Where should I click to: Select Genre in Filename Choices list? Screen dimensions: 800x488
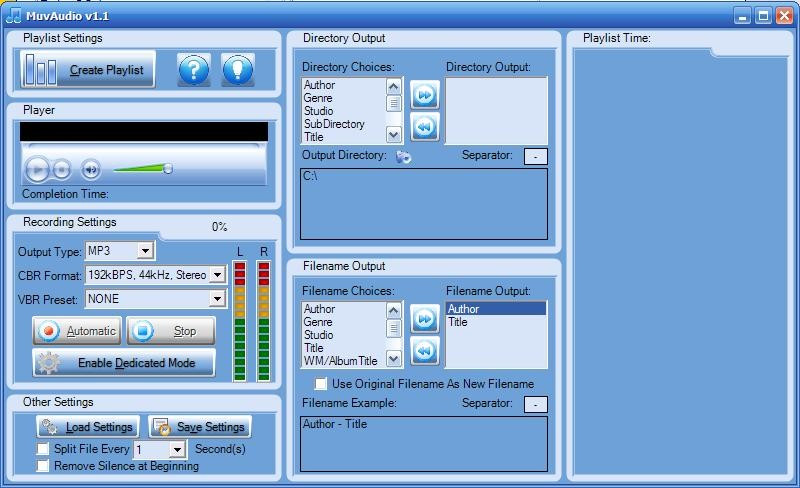point(318,322)
